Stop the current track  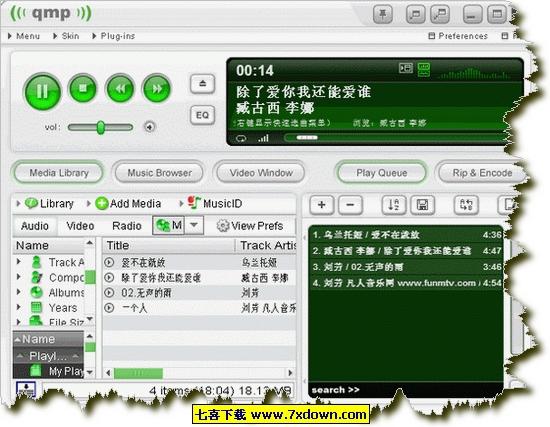tap(83, 88)
